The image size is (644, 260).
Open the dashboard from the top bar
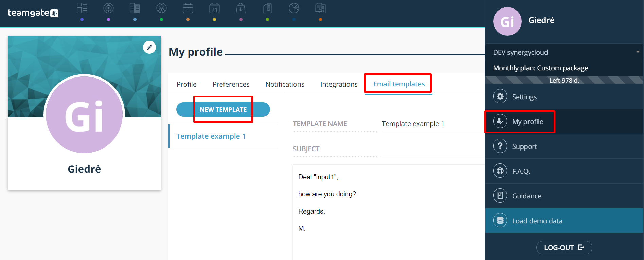point(82,8)
